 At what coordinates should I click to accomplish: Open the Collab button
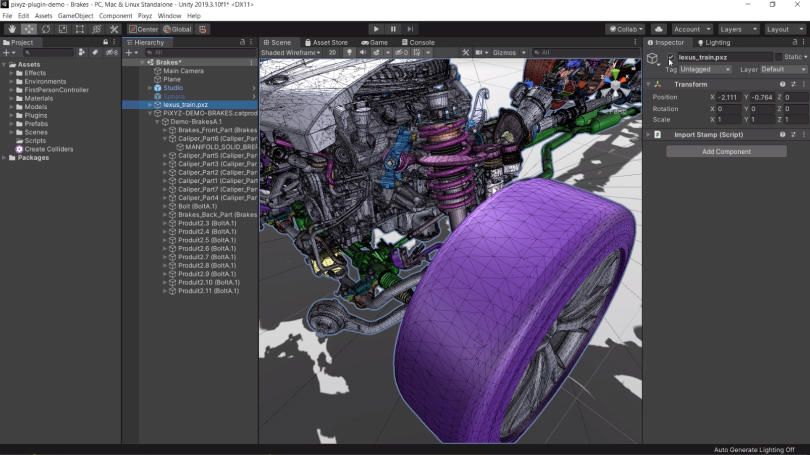click(x=625, y=29)
